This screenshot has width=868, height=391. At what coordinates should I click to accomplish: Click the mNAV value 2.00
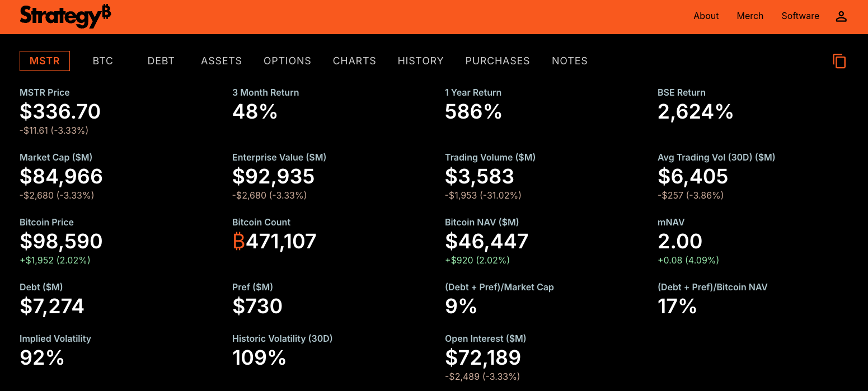[680, 242]
